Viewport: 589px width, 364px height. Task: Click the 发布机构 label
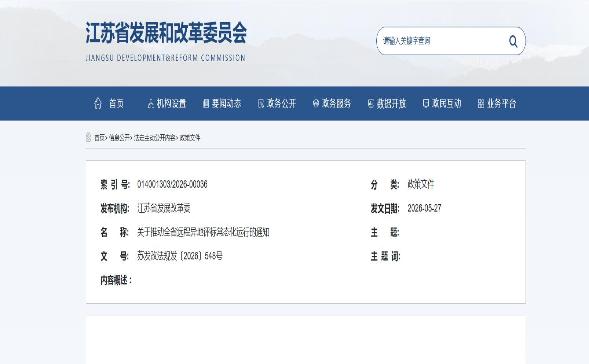point(115,208)
